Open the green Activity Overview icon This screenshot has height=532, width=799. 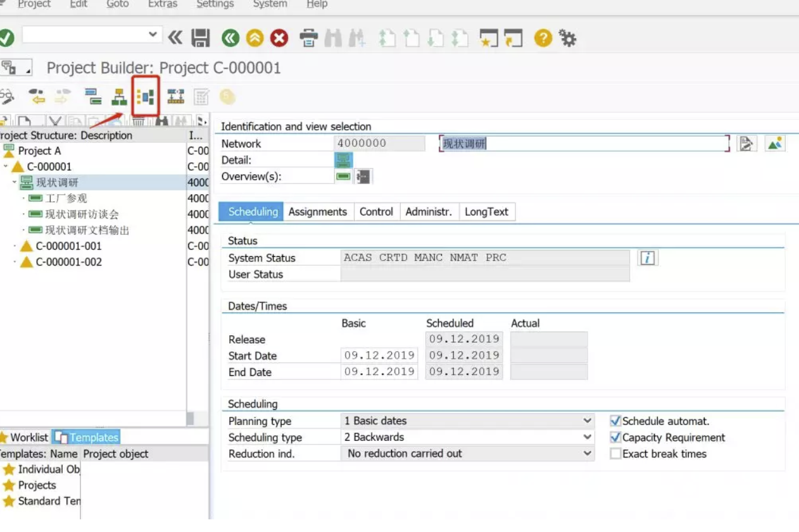343,176
